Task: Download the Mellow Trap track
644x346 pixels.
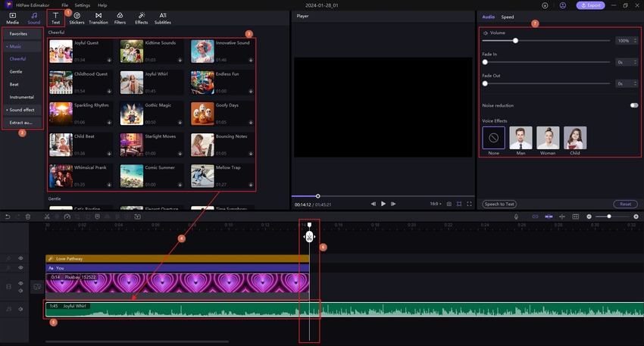Action: pos(251,185)
